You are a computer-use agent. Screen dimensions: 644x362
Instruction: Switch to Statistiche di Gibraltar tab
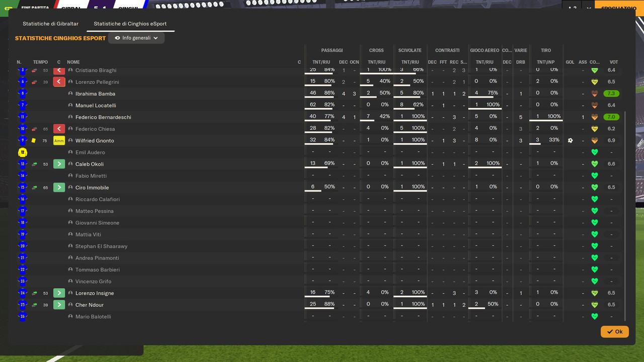(x=50, y=24)
